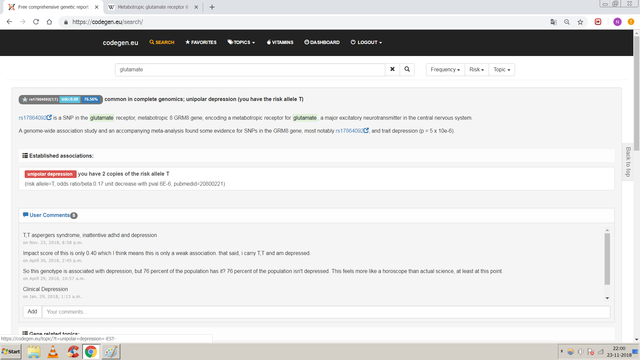Click the red extension icon in toolbar

click(598, 22)
